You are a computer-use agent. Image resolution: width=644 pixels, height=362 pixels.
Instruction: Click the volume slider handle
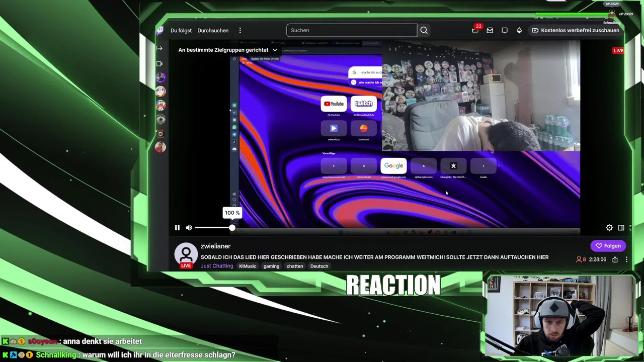tap(232, 228)
